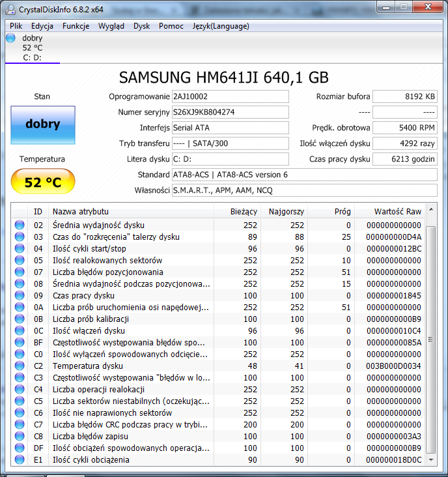Image resolution: width=448 pixels, height=477 pixels.
Task: Click the yellow 52 °C temperature indicator
Action: pos(43,181)
